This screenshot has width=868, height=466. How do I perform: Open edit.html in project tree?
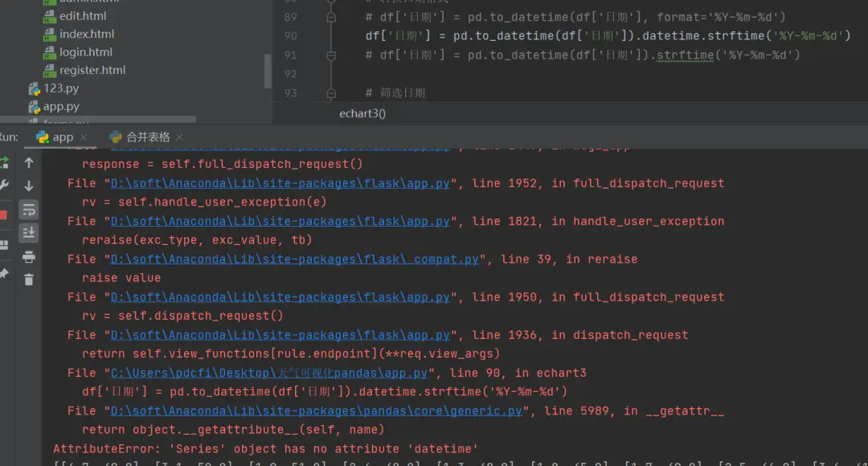click(83, 16)
